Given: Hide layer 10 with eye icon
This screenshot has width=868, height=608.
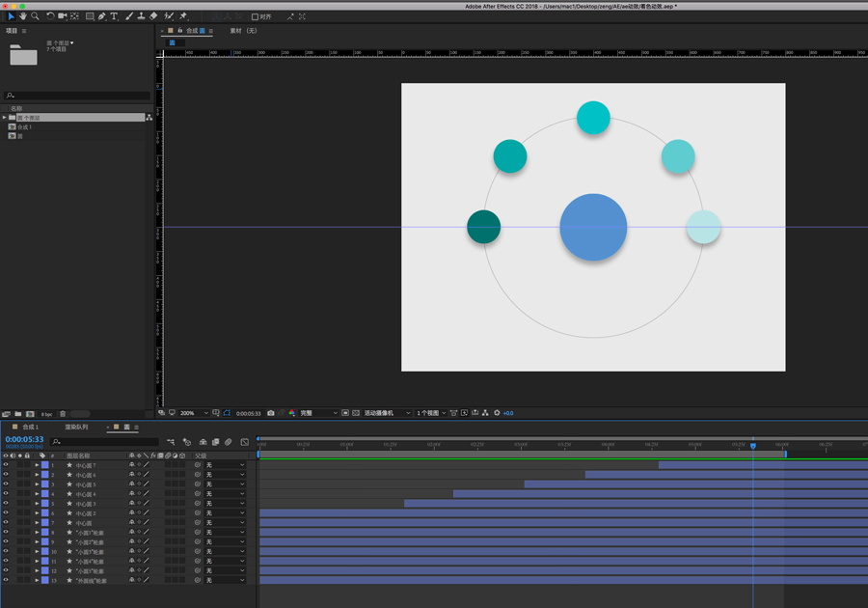Looking at the screenshot, I should [6, 551].
